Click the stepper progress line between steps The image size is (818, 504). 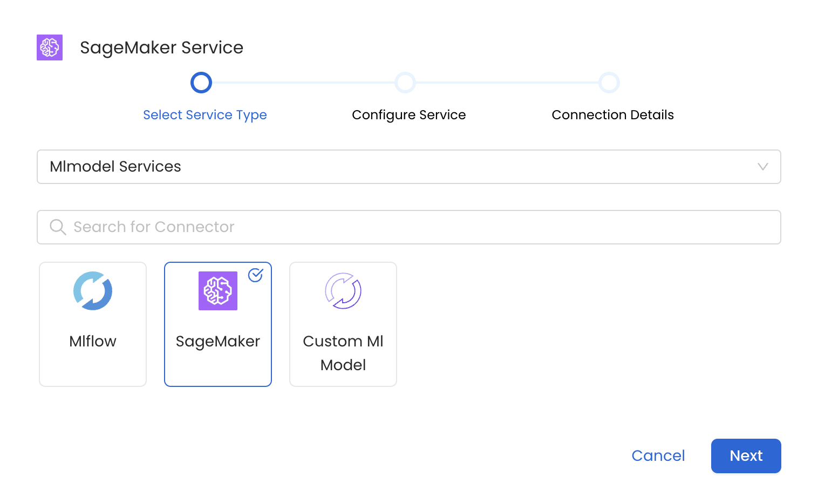pos(302,83)
